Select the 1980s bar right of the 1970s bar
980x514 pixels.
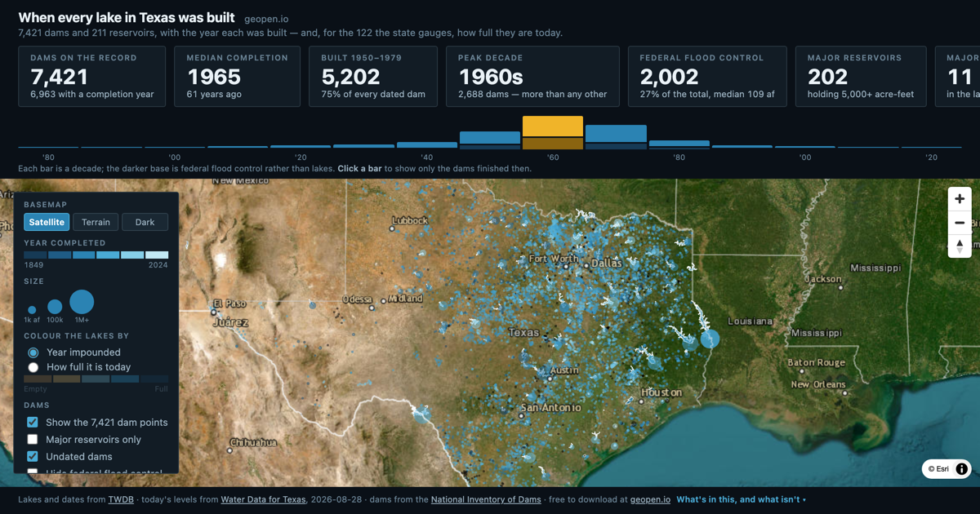pos(679,144)
